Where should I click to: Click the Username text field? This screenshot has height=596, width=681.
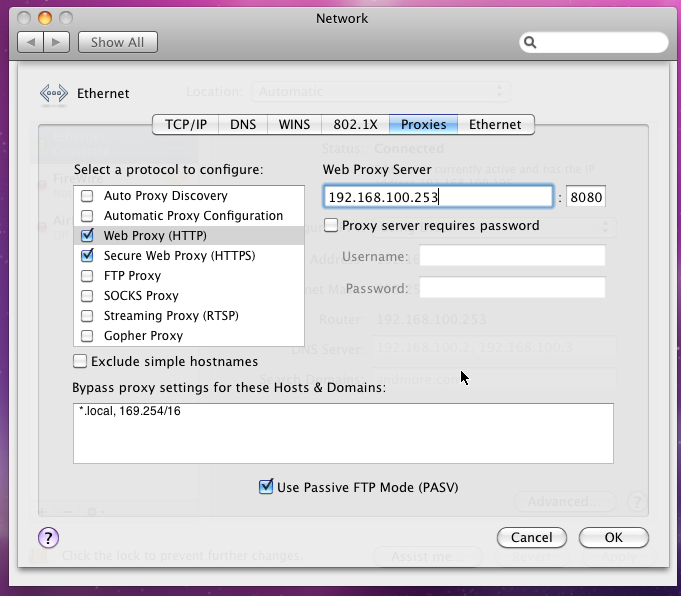[x=512, y=256]
